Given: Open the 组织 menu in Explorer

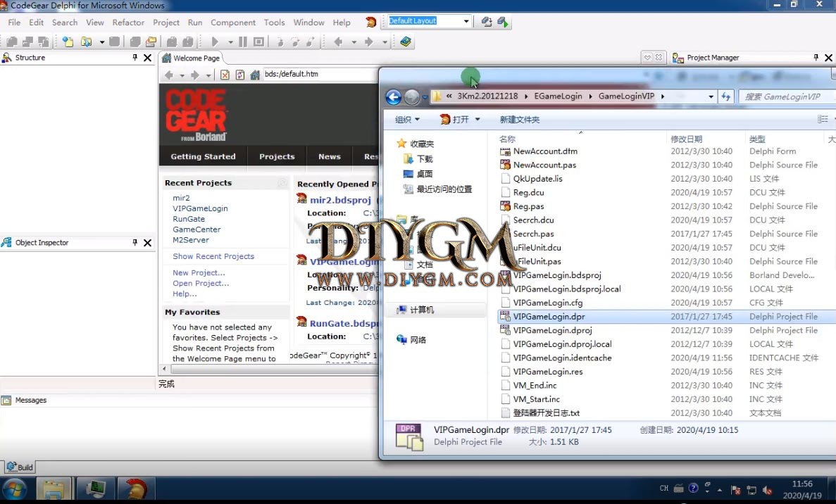Looking at the screenshot, I should point(407,120).
